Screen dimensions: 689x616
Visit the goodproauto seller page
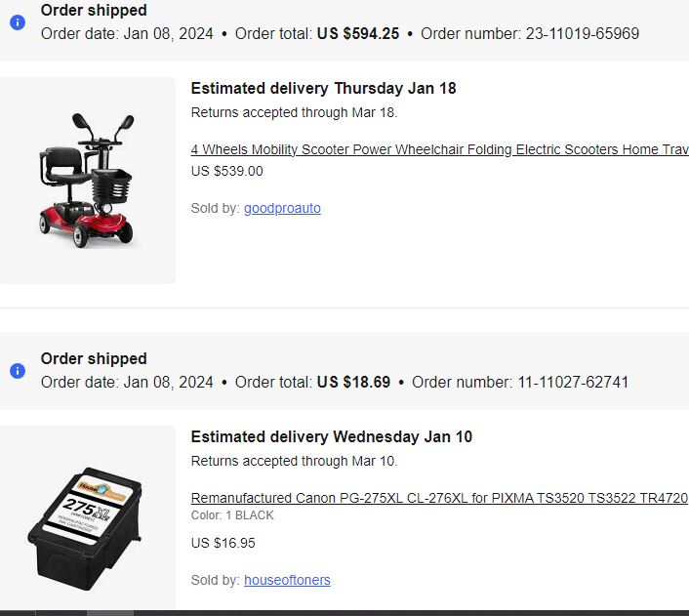283,208
